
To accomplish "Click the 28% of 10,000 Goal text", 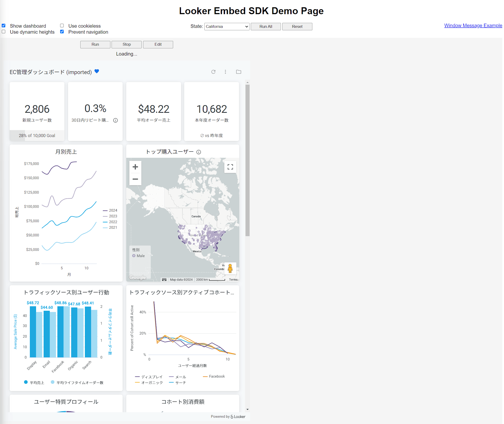I will 37,136.
